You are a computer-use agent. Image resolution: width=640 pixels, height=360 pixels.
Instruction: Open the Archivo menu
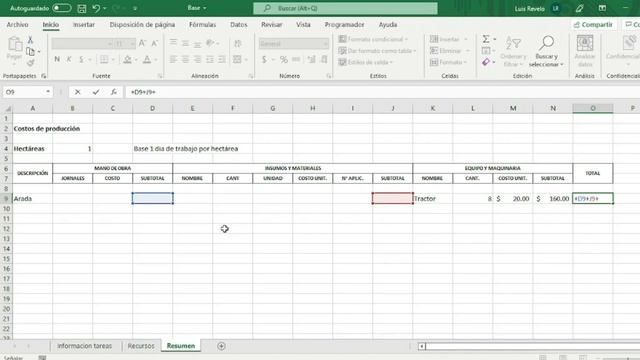[18, 24]
